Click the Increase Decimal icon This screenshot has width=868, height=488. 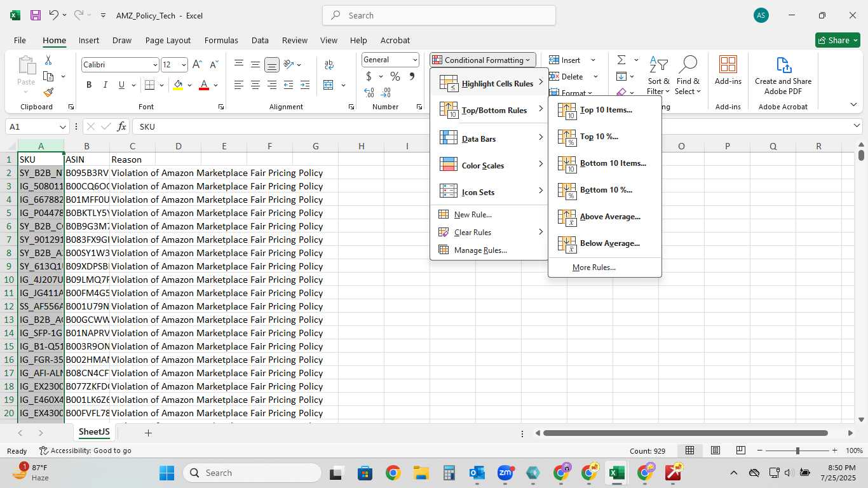tap(369, 93)
